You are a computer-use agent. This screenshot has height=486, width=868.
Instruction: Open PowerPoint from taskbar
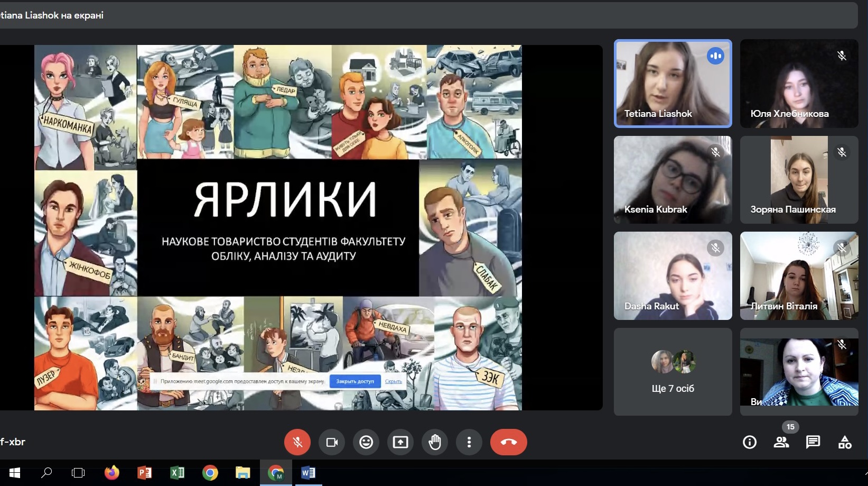[144, 473]
